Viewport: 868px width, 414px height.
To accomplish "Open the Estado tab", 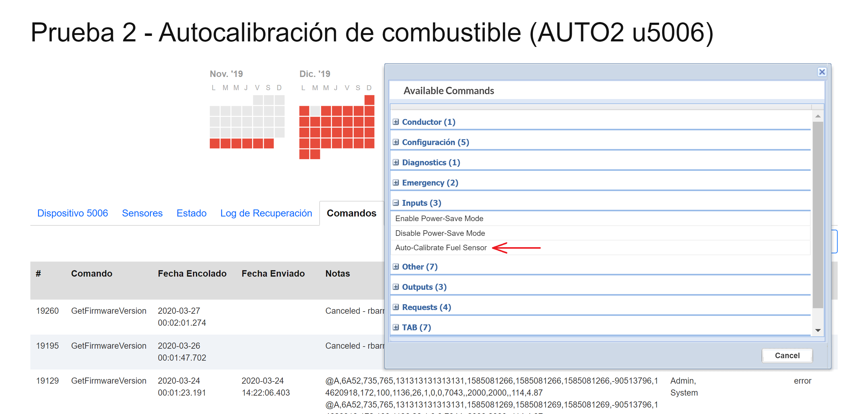I will tap(191, 213).
